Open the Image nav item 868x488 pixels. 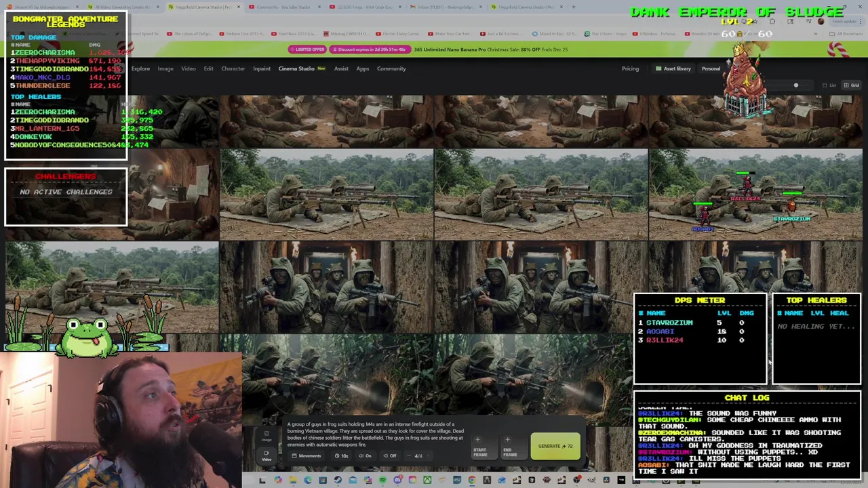[x=165, y=68]
